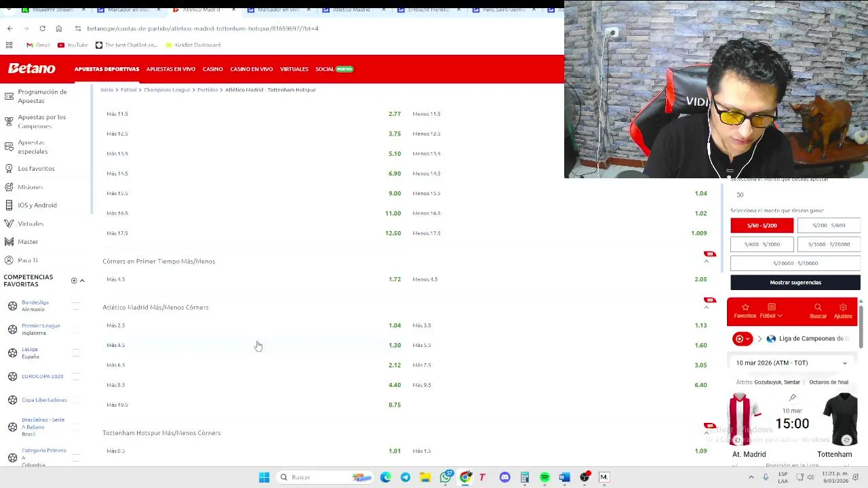Image resolution: width=868 pixels, height=488 pixels.
Task: Open Brasileirao Serie A Betano
Action: coord(43,426)
